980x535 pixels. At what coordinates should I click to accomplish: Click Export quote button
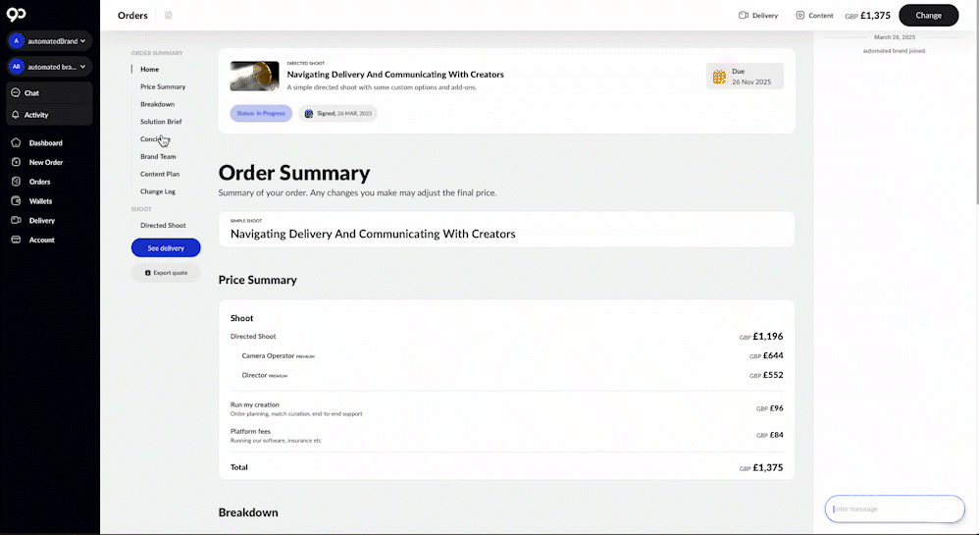(166, 273)
